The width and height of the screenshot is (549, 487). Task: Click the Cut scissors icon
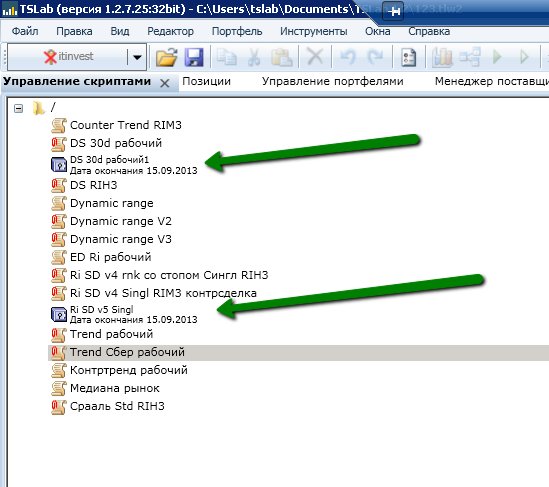coord(254,57)
